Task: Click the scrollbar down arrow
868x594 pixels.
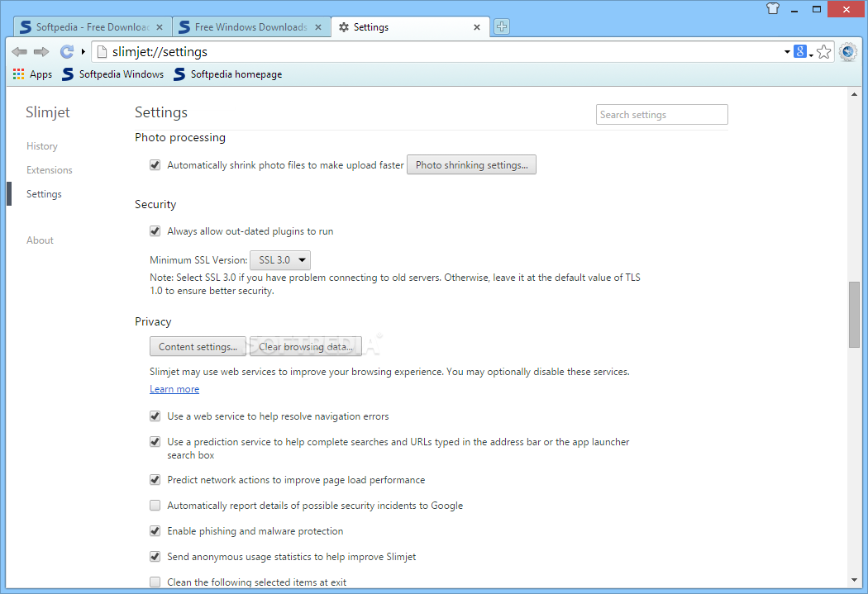Action: point(854,581)
